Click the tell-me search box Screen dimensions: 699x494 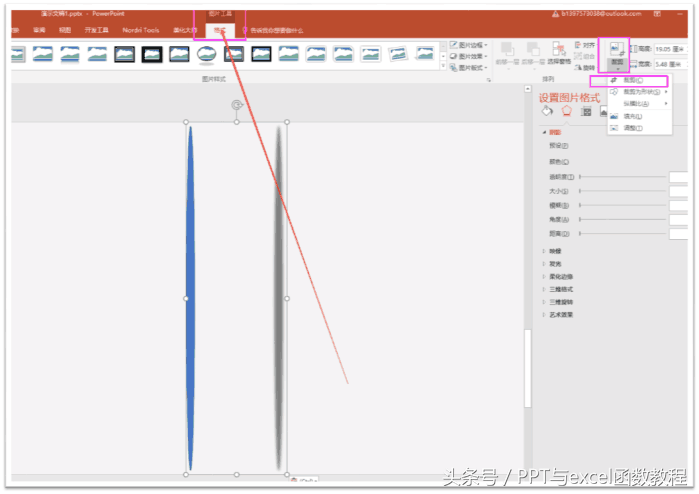coord(276,30)
